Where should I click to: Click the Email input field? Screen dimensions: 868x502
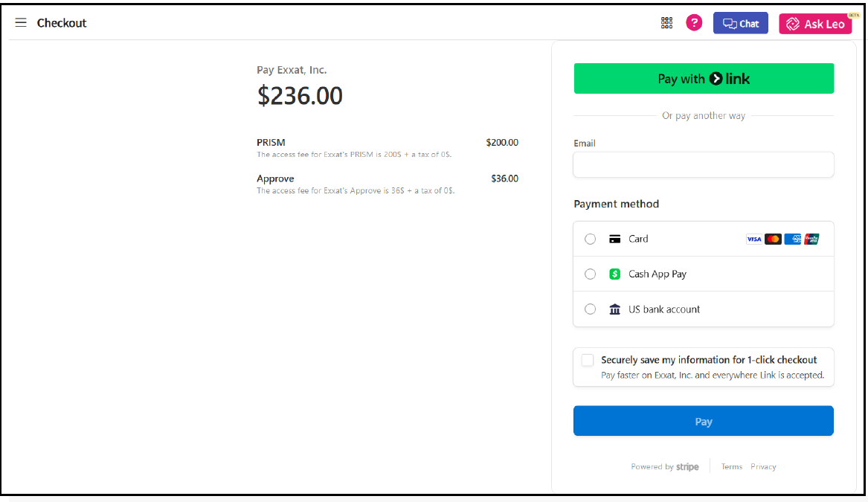[x=703, y=164]
